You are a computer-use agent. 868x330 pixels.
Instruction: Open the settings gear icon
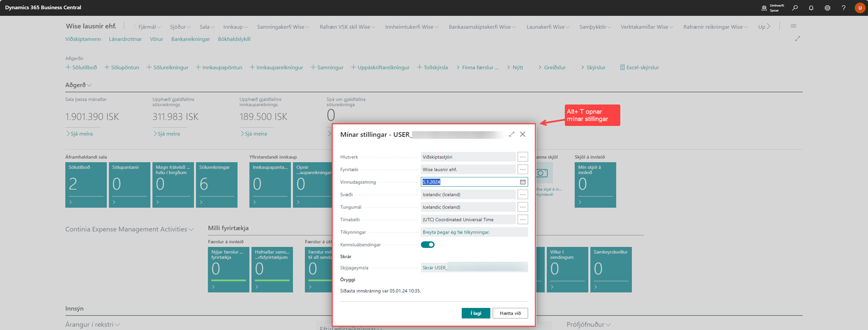tap(827, 8)
